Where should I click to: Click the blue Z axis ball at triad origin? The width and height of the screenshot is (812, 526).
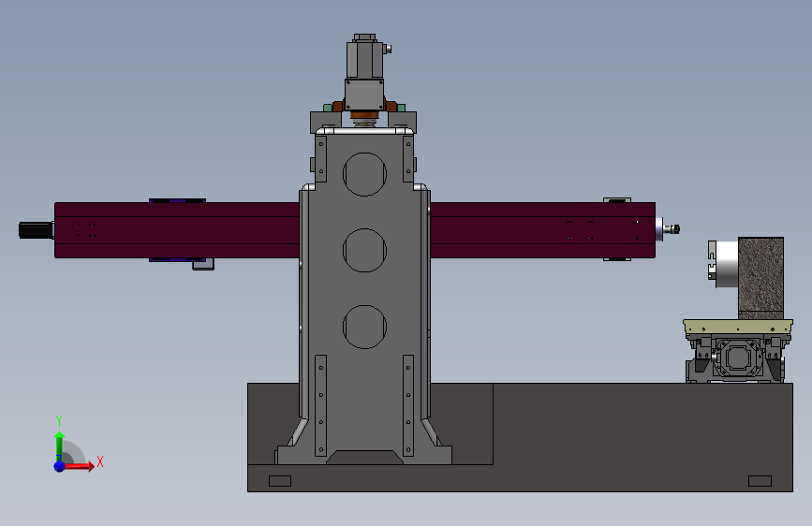(59, 466)
